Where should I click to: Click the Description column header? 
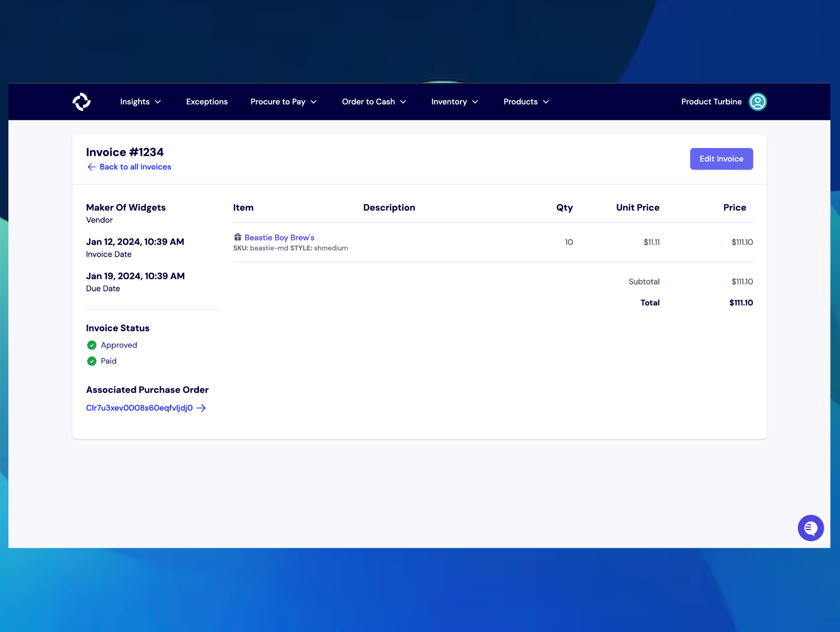(x=389, y=207)
